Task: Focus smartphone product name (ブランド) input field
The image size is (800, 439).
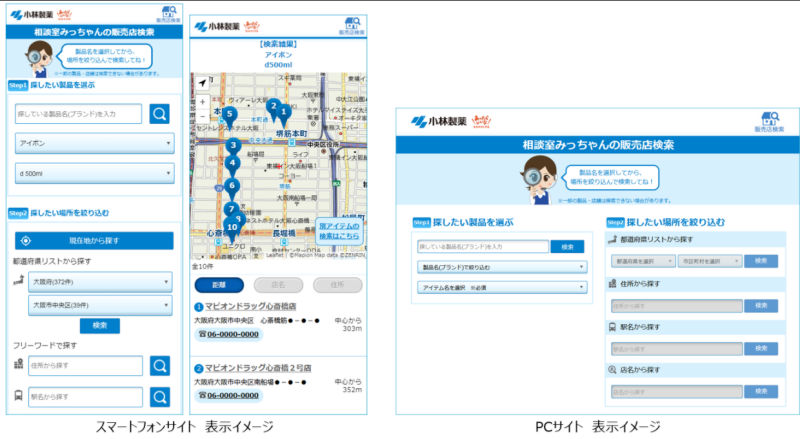Action: point(79,114)
